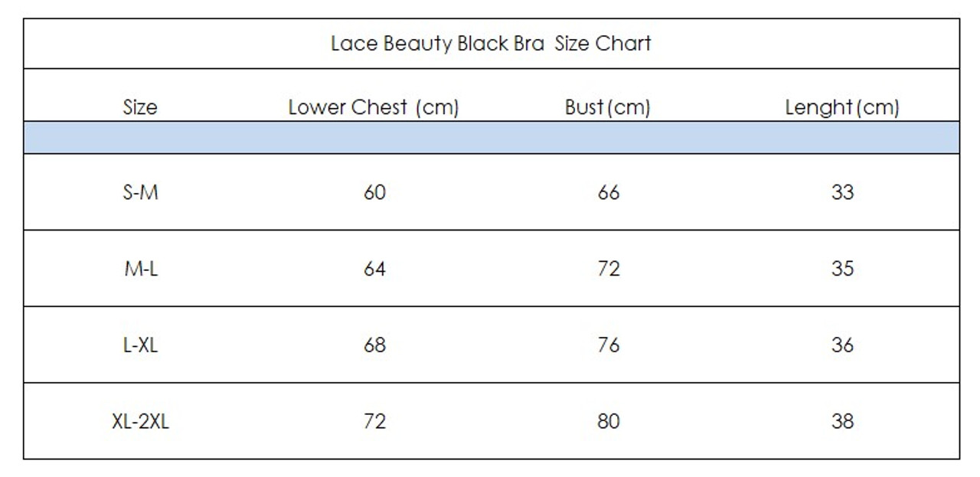Click the Bust (cm) column header
This screenshot has width=980, height=477.
point(608,107)
